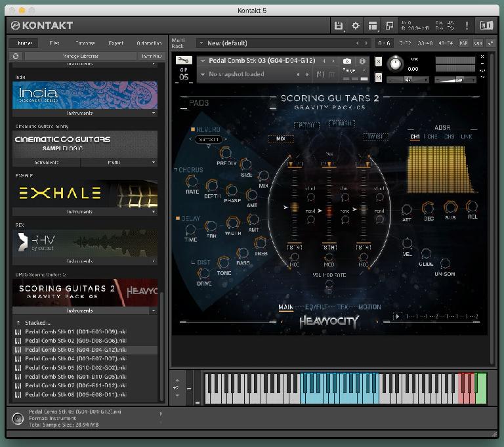Click the TWIST button

(375, 137)
